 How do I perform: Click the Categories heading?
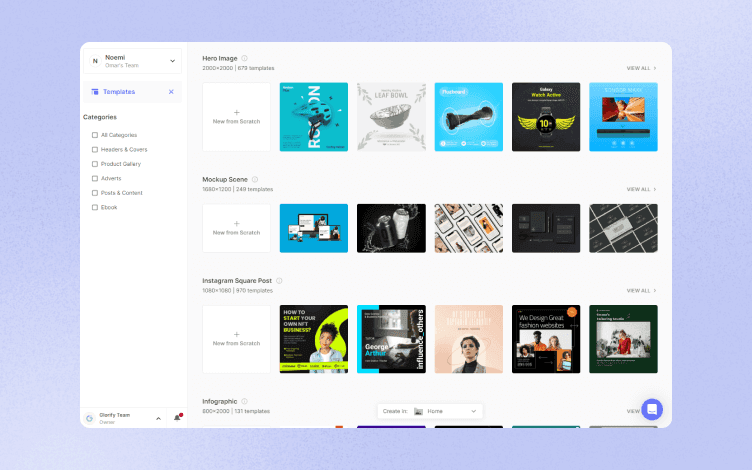tap(100, 117)
